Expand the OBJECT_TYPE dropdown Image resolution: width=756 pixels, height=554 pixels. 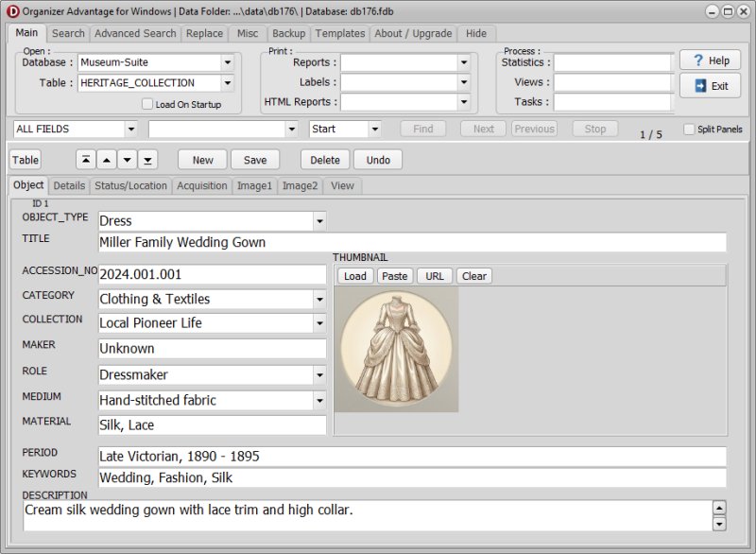tap(319, 221)
